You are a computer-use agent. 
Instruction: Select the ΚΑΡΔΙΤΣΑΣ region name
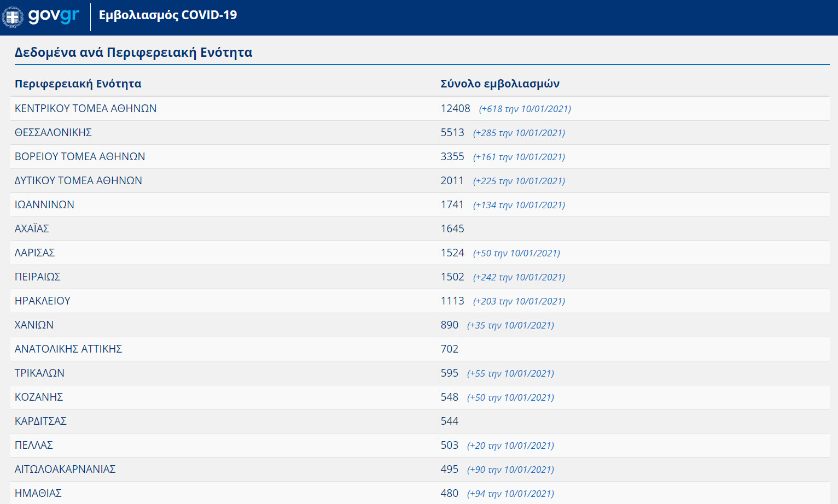(x=40, y=421)
